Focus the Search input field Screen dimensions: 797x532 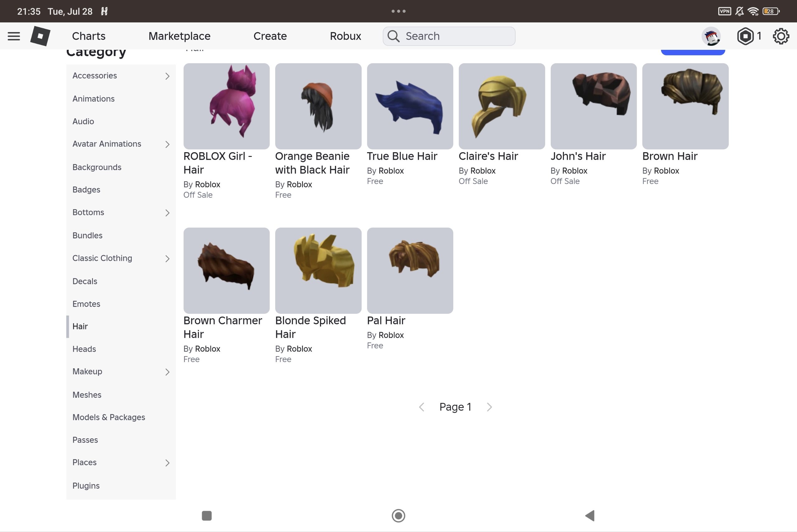tap(449, 36)
